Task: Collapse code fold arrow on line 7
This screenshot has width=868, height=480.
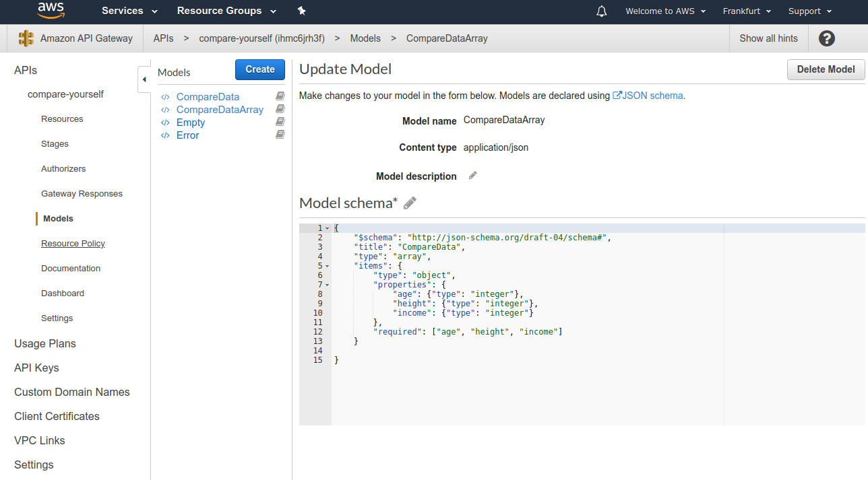Action: coord(328,285)
